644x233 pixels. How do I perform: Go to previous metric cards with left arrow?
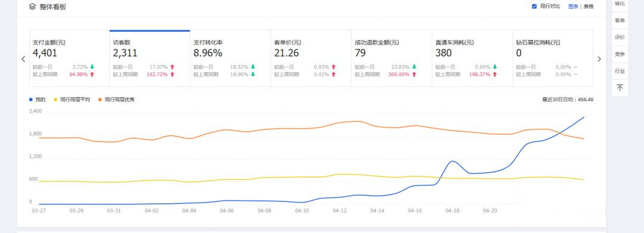[23, 58]
